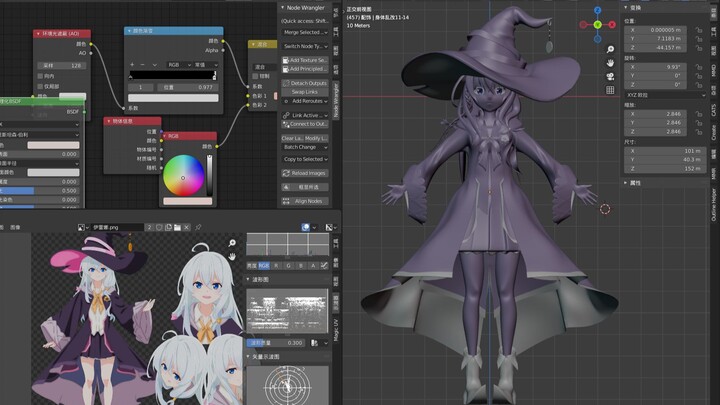Toggle the rotation X lock

[x=698, y=67]
